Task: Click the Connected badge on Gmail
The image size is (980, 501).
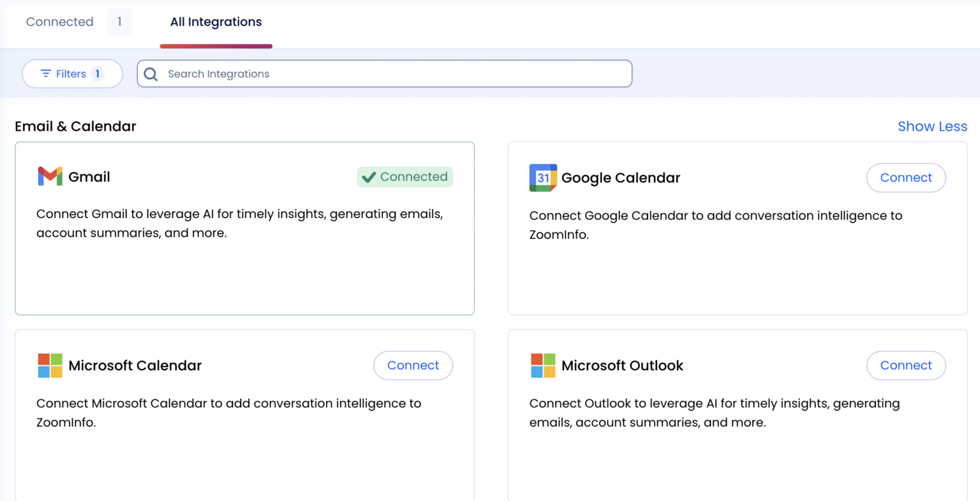Action: pyautogui.click(x=405, y=177)
